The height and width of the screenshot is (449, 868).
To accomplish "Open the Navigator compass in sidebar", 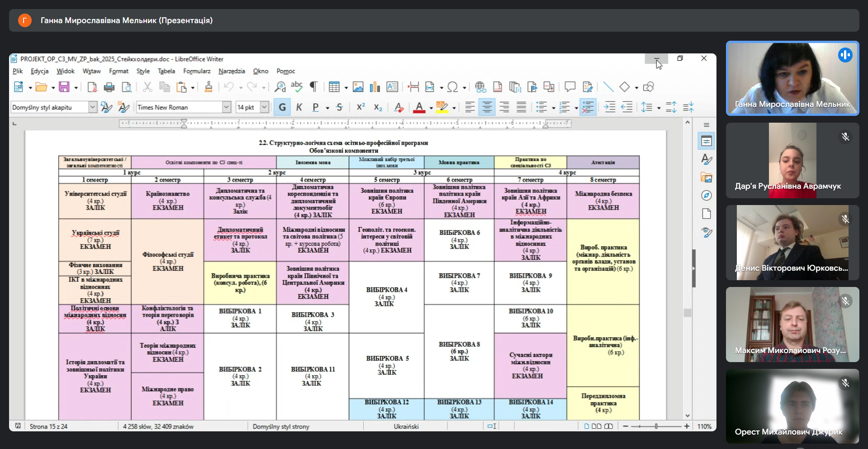I will [706, 196].
